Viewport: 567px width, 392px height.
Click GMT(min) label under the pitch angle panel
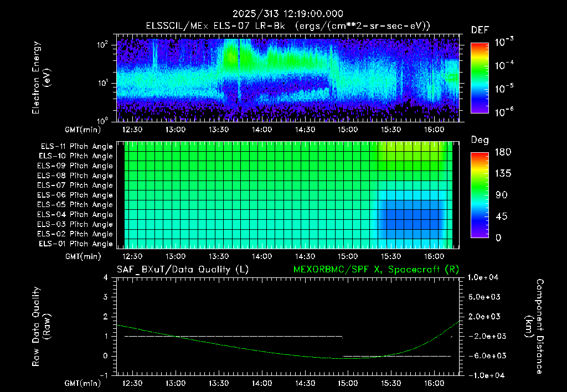83,256
